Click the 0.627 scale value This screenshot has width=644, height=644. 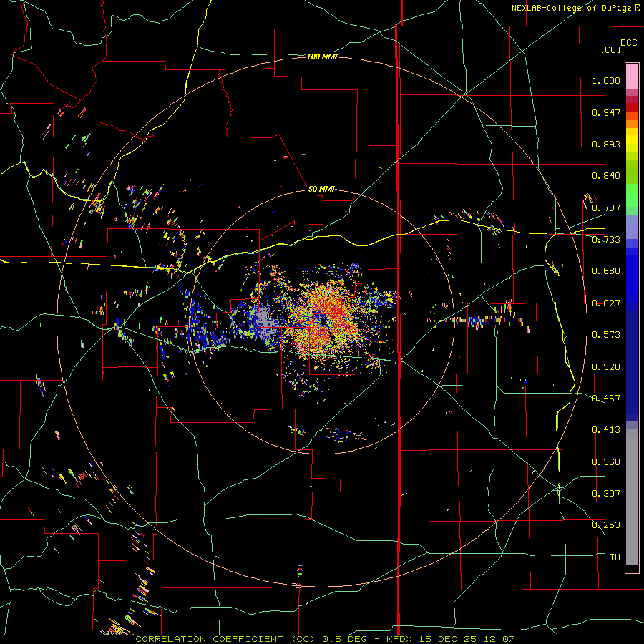(606, 303)
